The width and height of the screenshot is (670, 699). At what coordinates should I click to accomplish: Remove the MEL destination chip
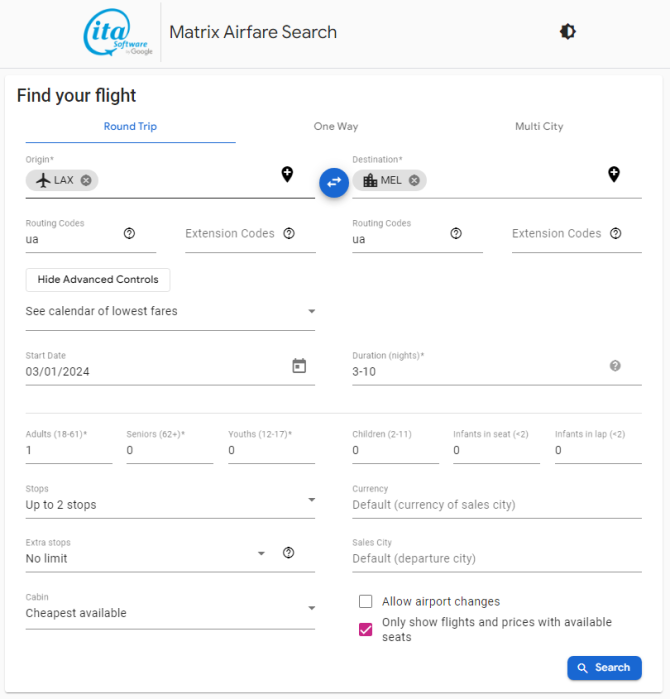[x=414, y=180]
